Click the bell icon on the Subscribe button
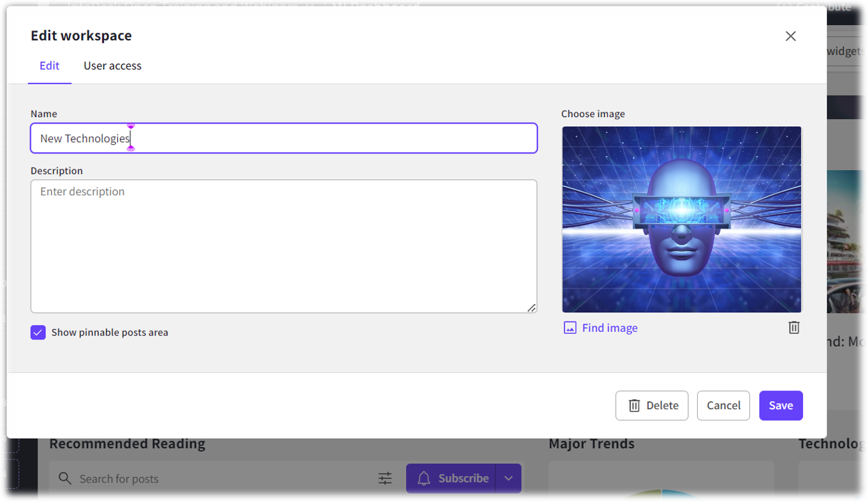 click(x=424, y=478)
